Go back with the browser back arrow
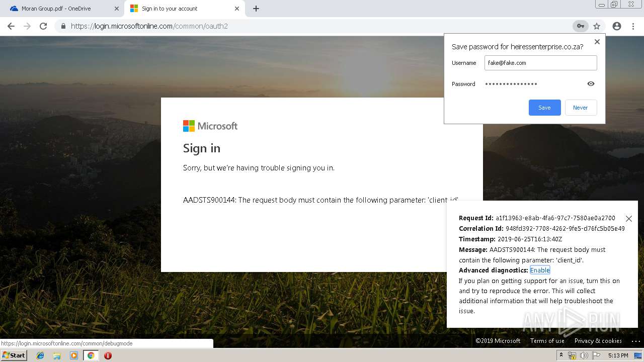The width and height of the screenshot is (644, 362). pyautogui.click(x=11, y=26)
